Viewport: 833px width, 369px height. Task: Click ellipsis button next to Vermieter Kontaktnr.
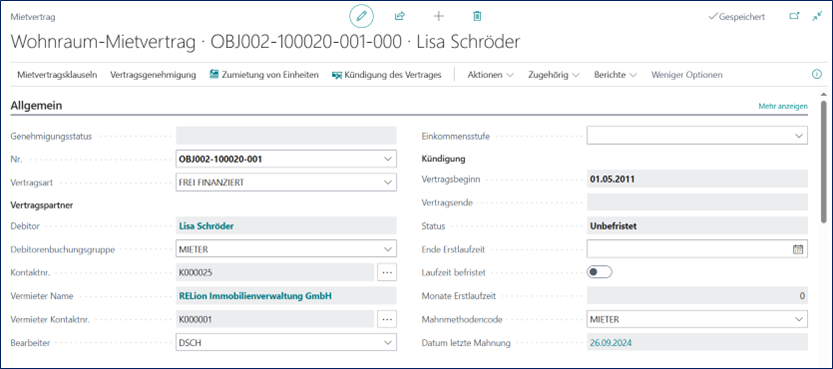[387, 319]
